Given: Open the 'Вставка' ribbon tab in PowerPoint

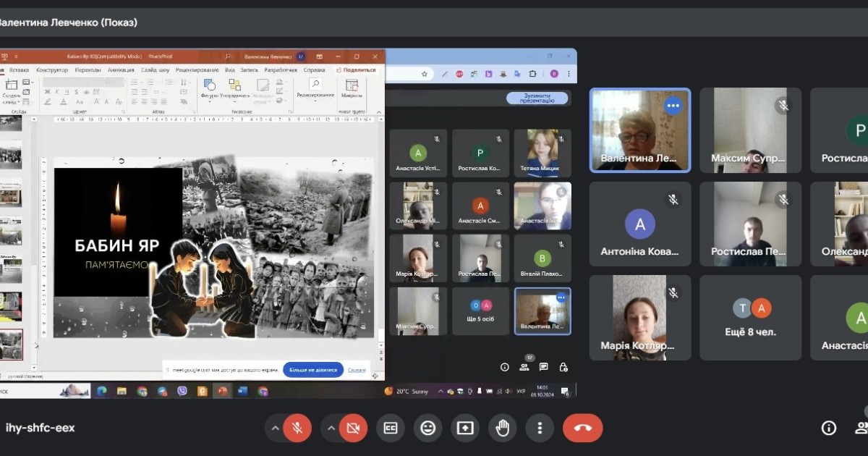Looking at the screenshot, I should [20, 70].
